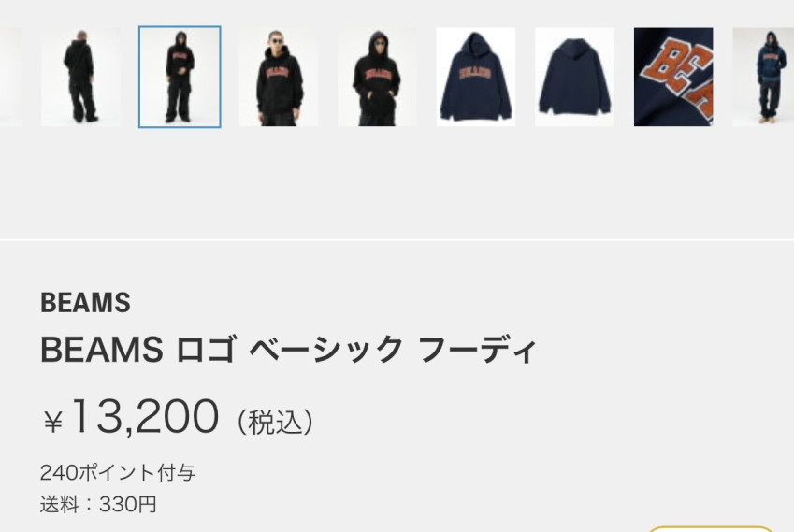Click the 送料:330円 shipping fee text
Image resolution: width=794 pixels, height=532 pixels.
point(98,504)
